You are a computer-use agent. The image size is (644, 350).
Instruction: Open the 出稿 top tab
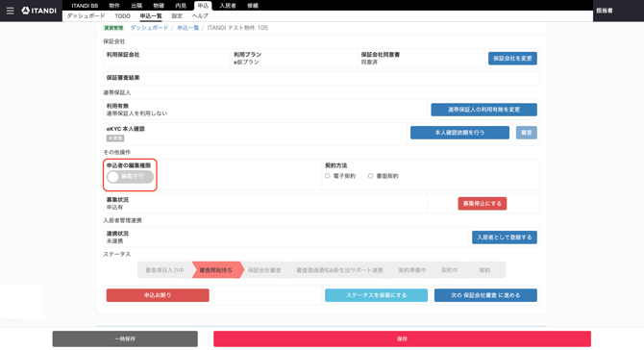(136, 6)
